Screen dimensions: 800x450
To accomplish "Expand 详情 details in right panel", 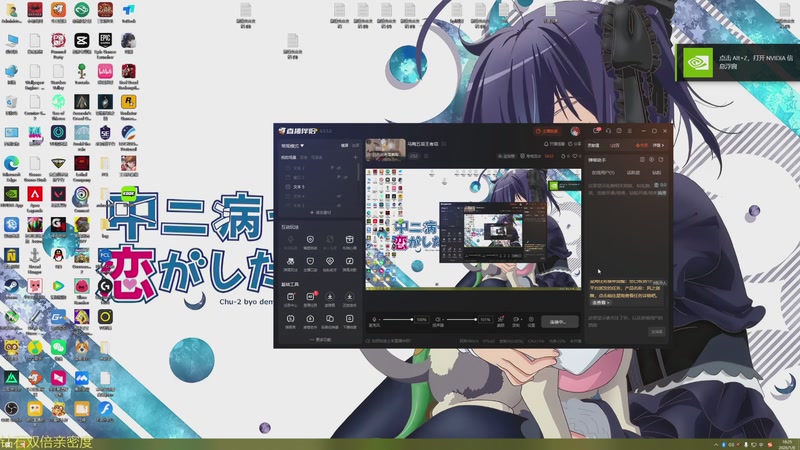I will point(659,145).
